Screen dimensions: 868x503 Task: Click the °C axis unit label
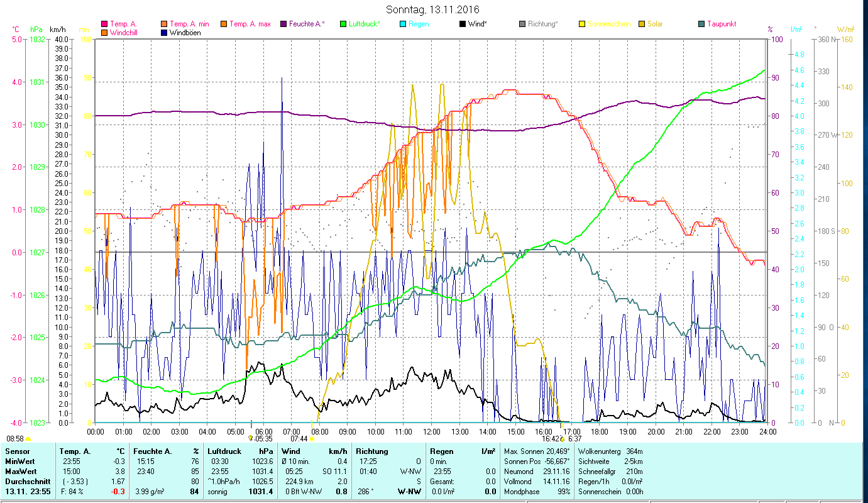point(16,30)
